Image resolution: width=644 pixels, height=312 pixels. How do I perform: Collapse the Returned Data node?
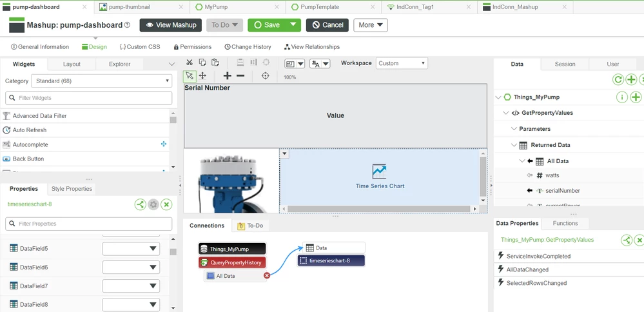[x=514, y=145]
